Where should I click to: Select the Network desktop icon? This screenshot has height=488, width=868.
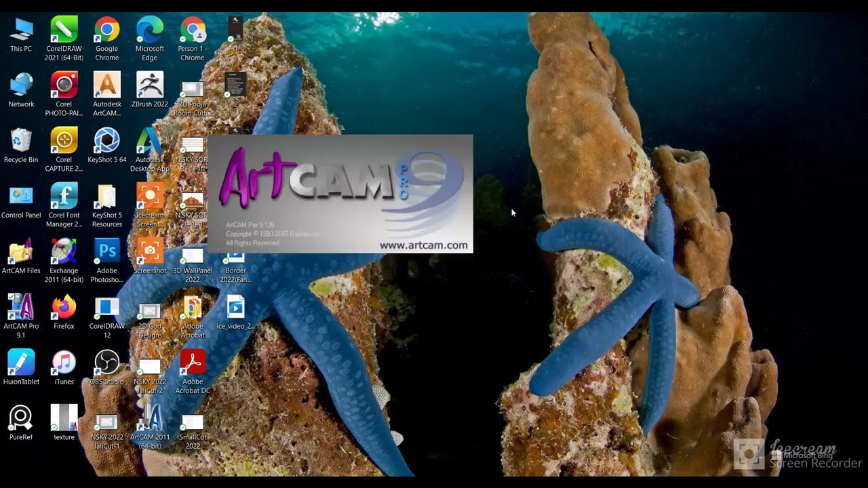coord(21,90)
